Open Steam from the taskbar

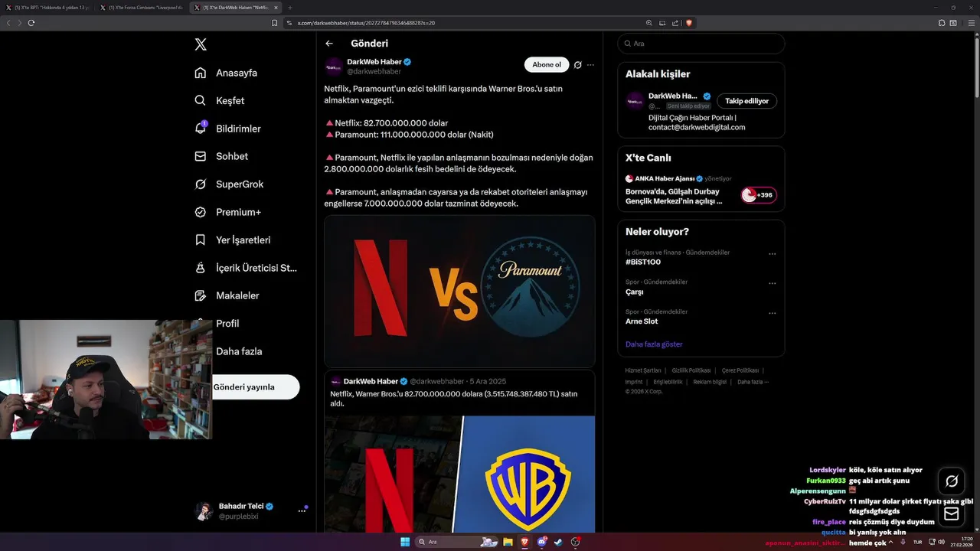[558, 542]
